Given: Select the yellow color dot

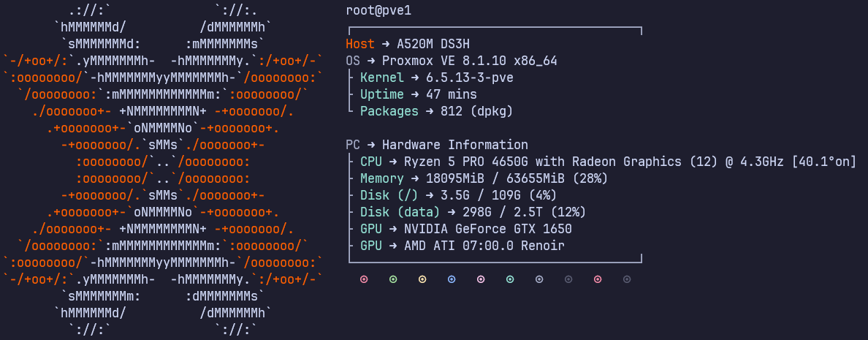Looking at the screenshot, I should click(422, 279).
